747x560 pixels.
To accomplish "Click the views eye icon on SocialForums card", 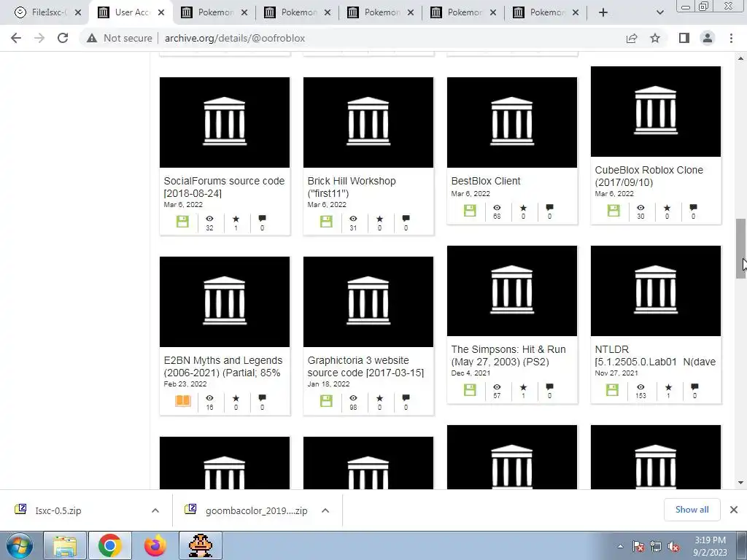I will click(x=209, y=219).
